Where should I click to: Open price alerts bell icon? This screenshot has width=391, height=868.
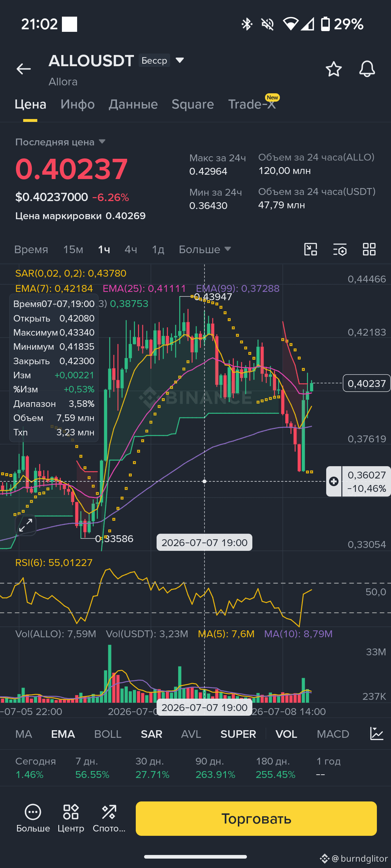pyautogui.click(x=367, y=69)
